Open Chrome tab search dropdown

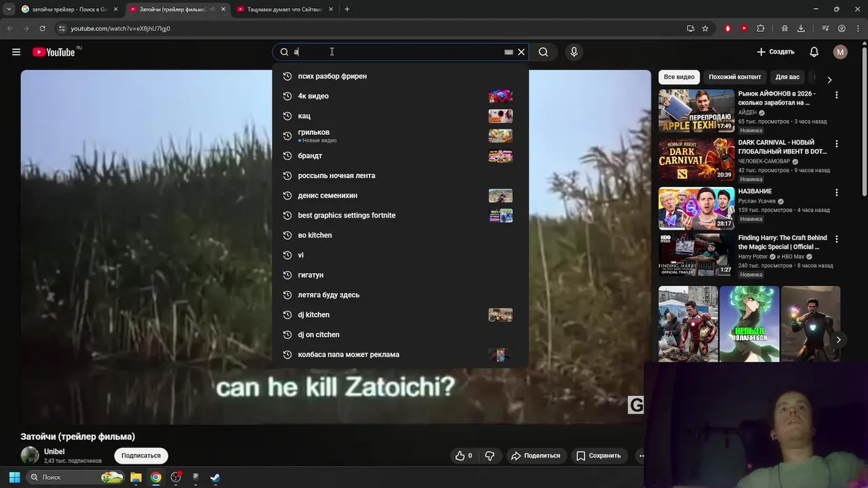click(x=9, y=9)
